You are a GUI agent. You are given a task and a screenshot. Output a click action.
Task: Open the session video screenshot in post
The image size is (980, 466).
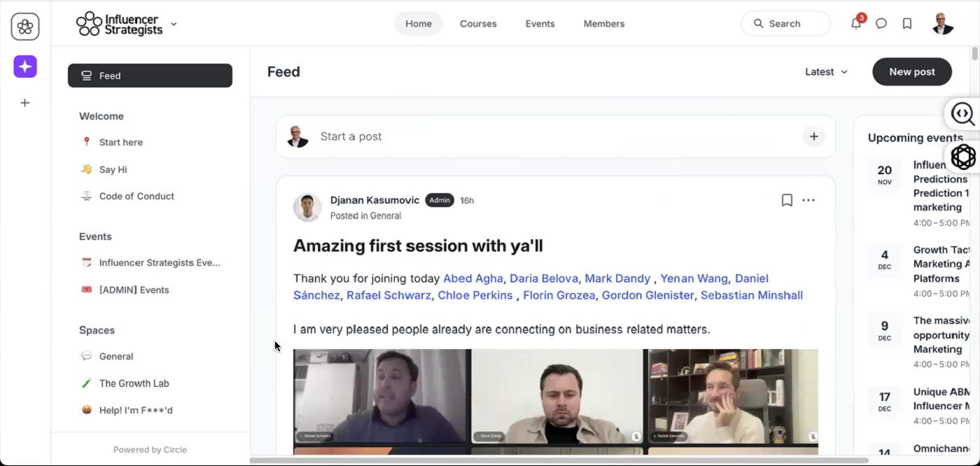tap(555, 402)
